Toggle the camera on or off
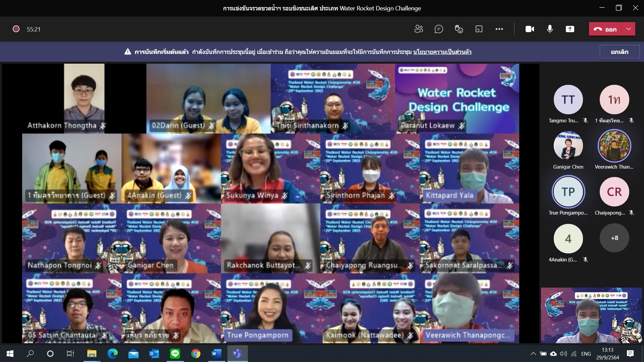This screenshot has width=644, height=362. coord(530,29)
